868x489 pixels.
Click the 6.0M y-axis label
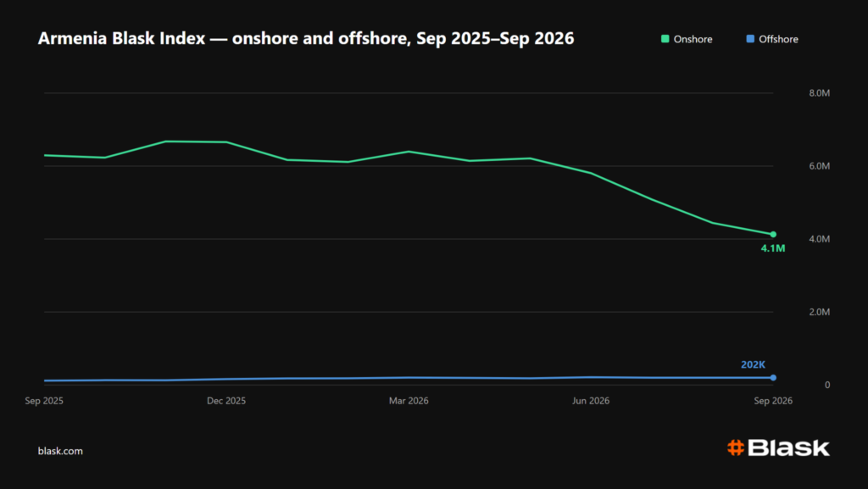(x=820, y=166)
